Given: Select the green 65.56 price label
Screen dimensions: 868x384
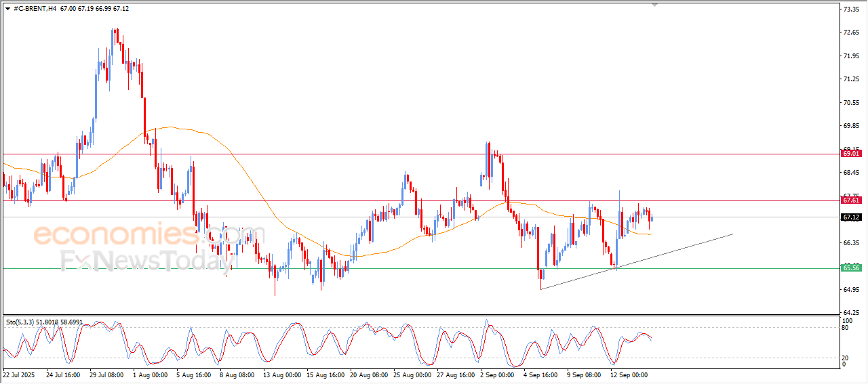Looking at the screenshot, I should pyautogui.click(x=851, y=268).
